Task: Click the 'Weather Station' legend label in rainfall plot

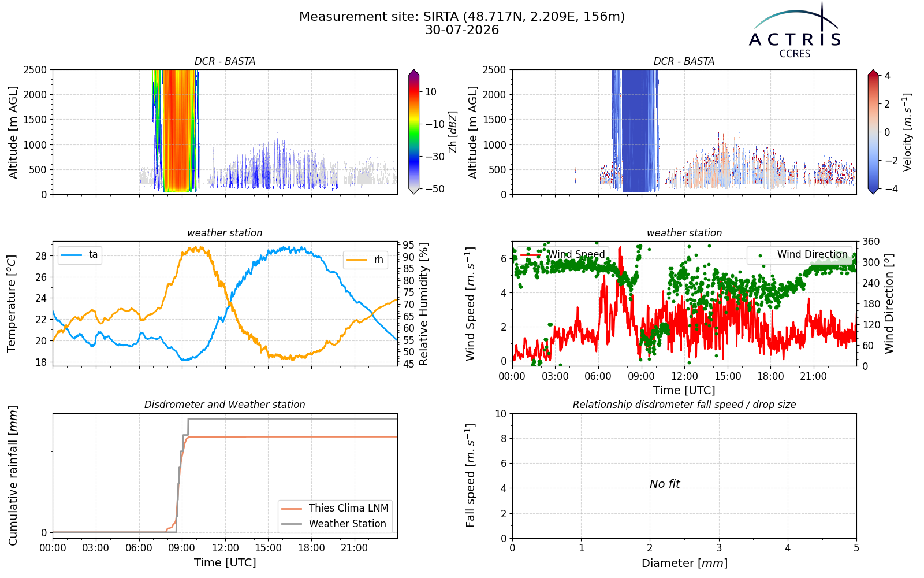Action: 347,524
